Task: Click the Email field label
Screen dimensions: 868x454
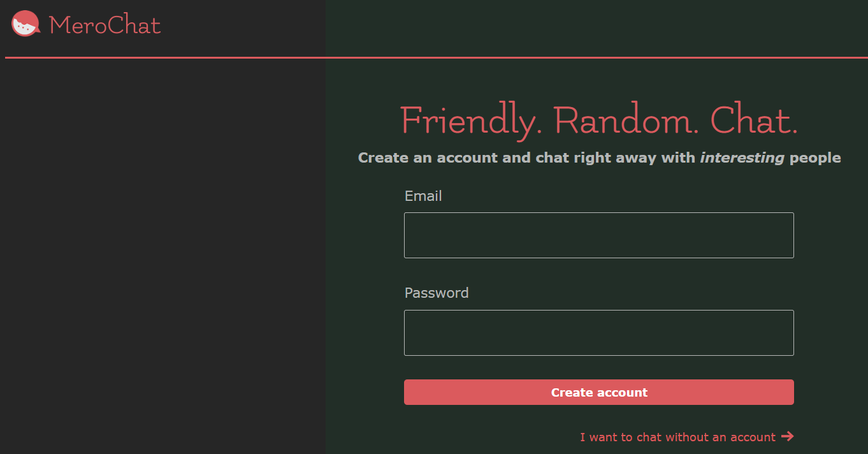Action: pyautogui.click(x=423, y=196)
